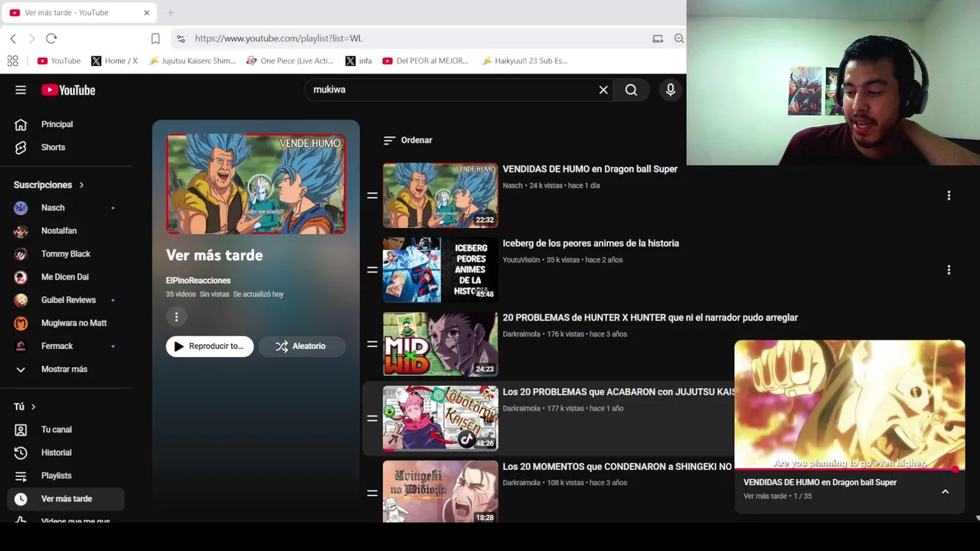The image size is (980, 551).
Task: Open the browser cast/screen icon
Action: pos(658,38)
